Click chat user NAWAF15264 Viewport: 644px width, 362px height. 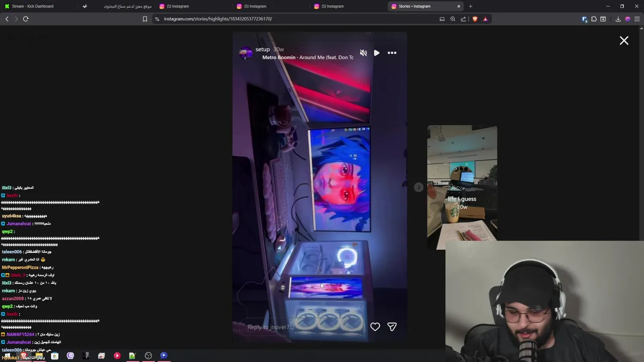(x=20, y=334)
